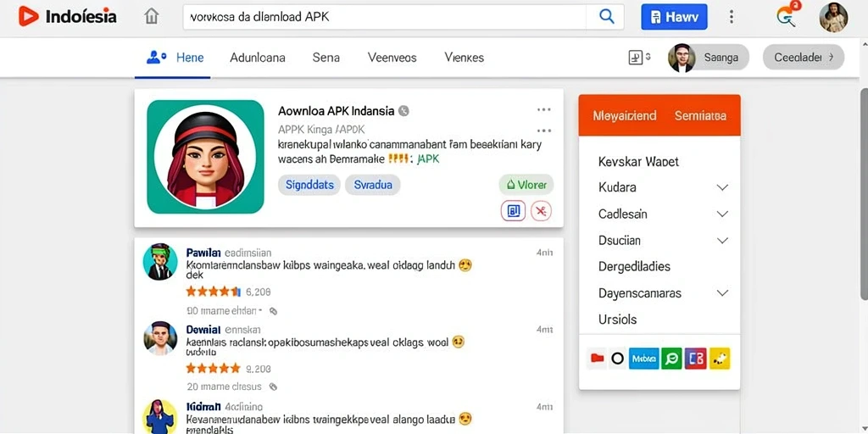Screen dimensions: 868x434
Task: Click Kidmah reviewer avatar
Action: [x=160, y=416]
